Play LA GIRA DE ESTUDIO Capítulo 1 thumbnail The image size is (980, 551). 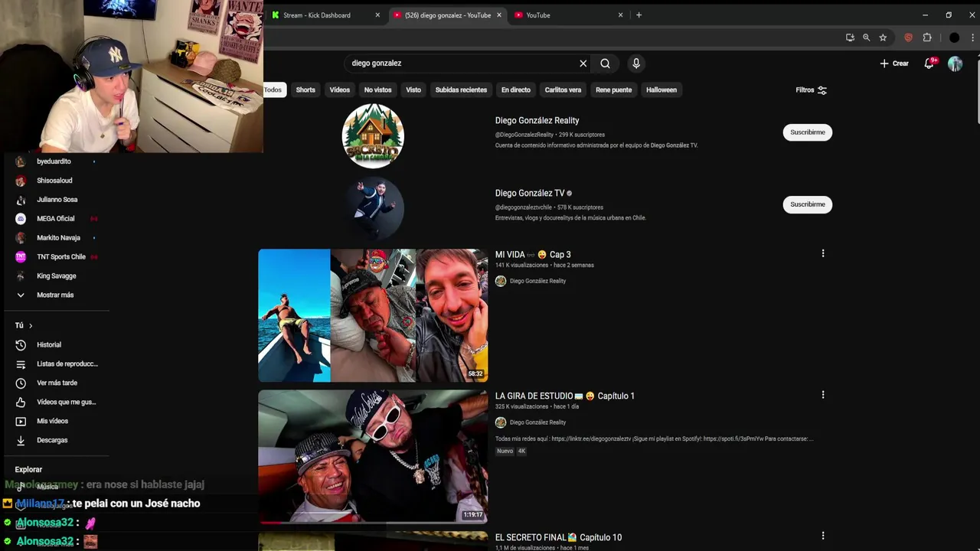click(373, 457)
